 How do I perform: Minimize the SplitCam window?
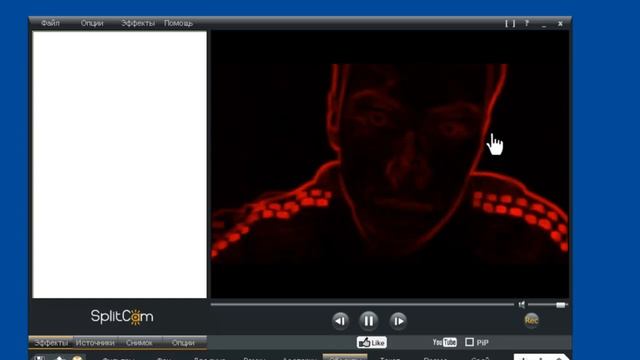tap(544, 24)
